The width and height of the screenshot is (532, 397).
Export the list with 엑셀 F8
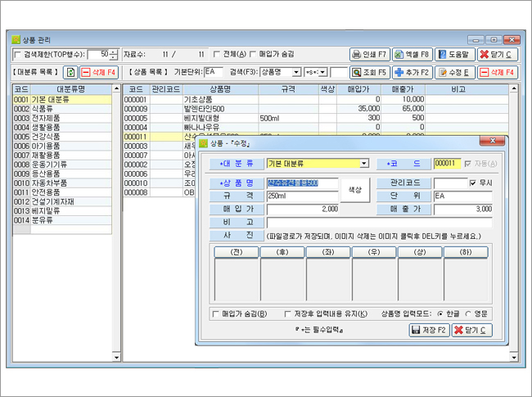point(413,54)
